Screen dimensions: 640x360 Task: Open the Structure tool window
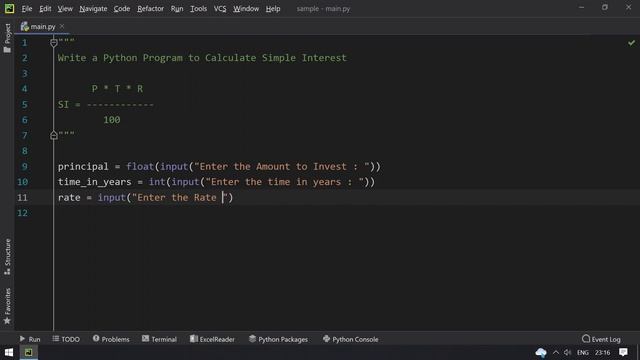click(7, 256)
